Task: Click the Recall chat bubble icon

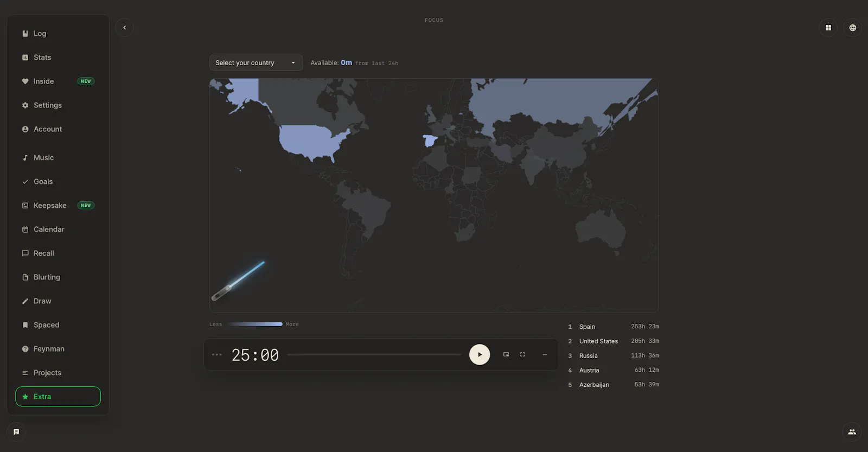Action: tap(25, 253)
